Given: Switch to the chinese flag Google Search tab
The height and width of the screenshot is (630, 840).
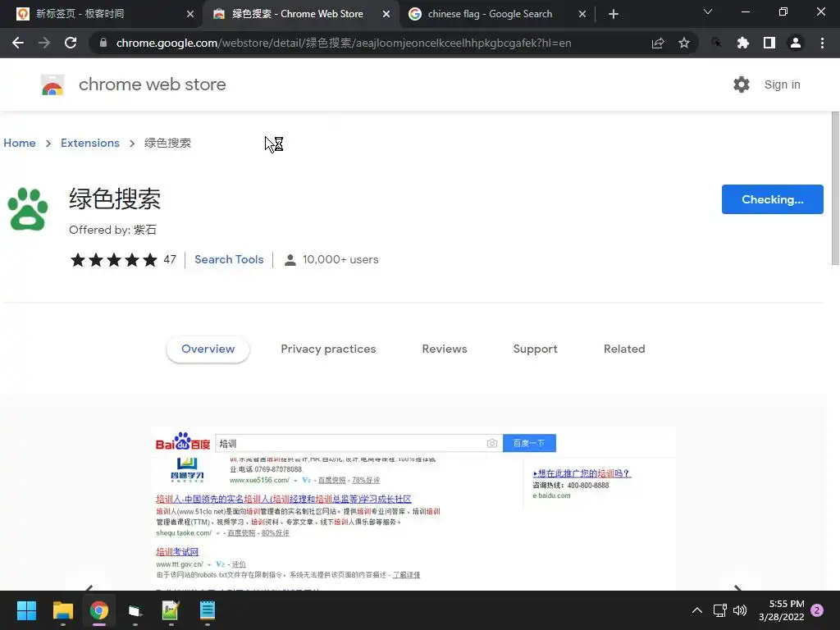Looking at the screenshot, I should coord(489,14).
